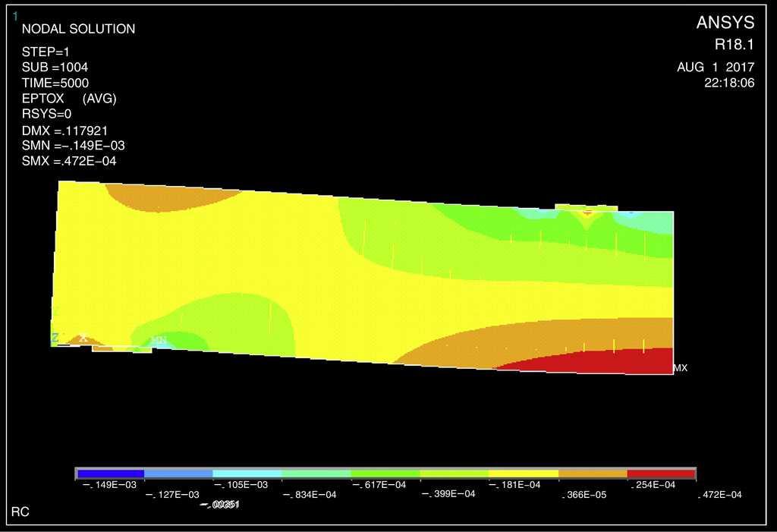777x532 pixels.
Task: Click the ANSYS logo text
Action: [725, 24]
